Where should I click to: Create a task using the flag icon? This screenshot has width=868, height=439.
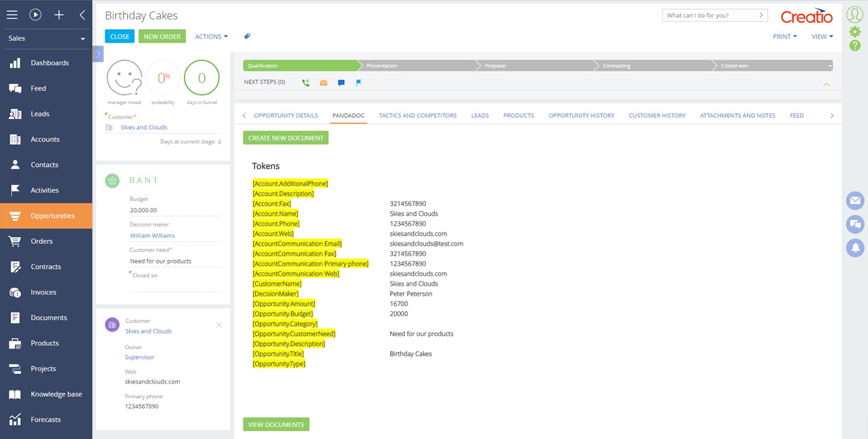(x=358, y=82)
